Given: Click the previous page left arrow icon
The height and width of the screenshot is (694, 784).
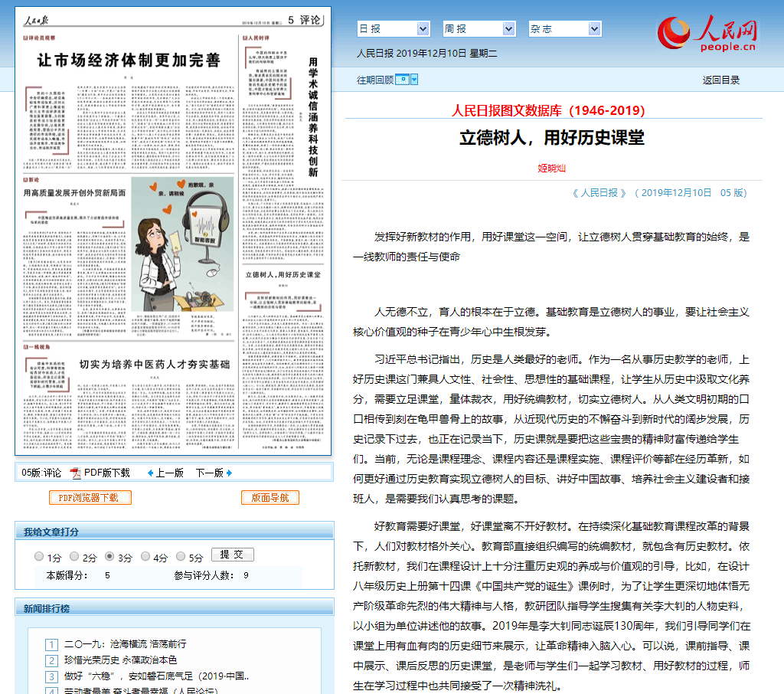Looking at the screenshot, I should click(150, 473).
